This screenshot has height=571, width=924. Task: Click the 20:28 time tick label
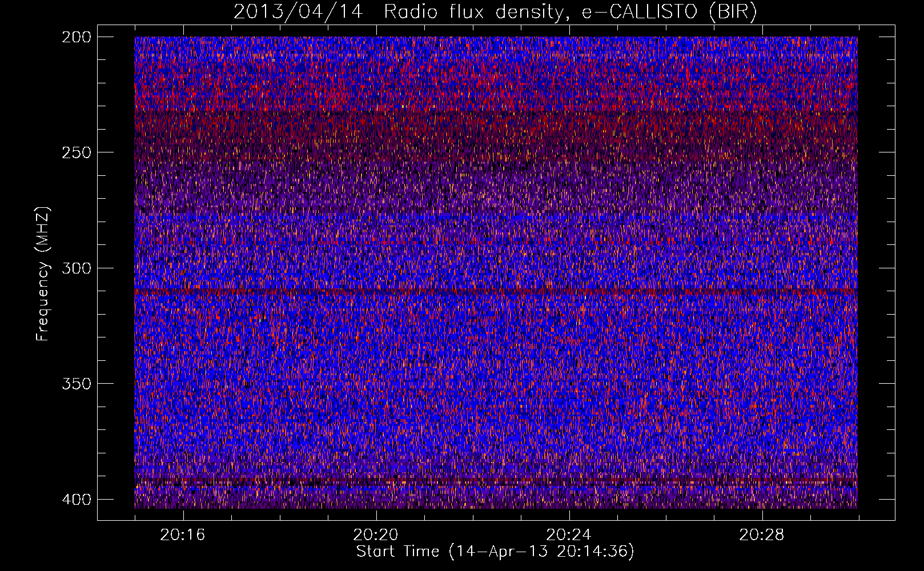(x=762, y=535)
